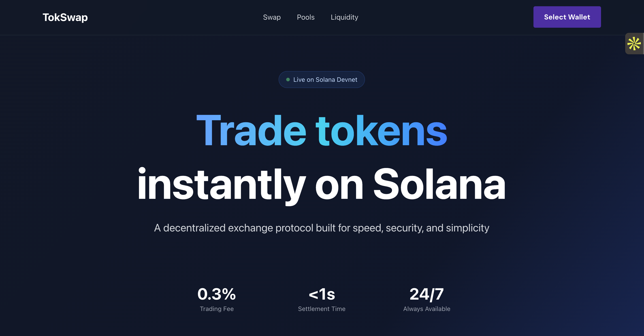Open the Swap navigation item
Viewport: 644px width, 336px height.
(272, 17)
